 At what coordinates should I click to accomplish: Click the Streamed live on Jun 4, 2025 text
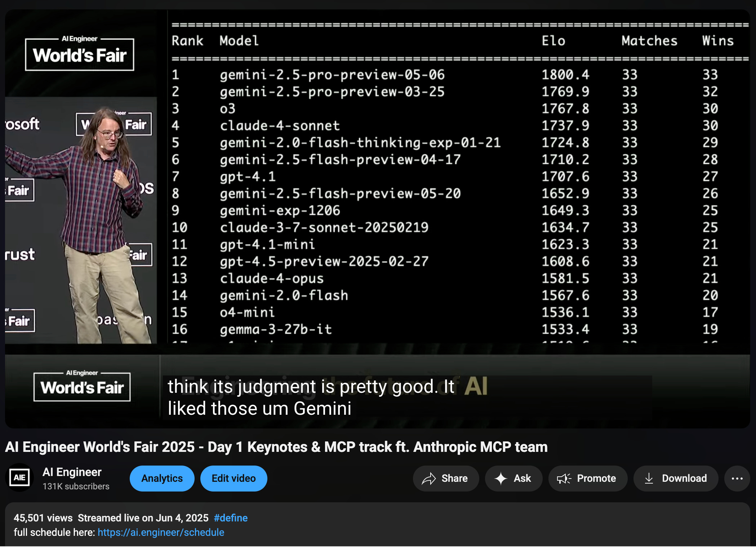(x=143, y=518)
